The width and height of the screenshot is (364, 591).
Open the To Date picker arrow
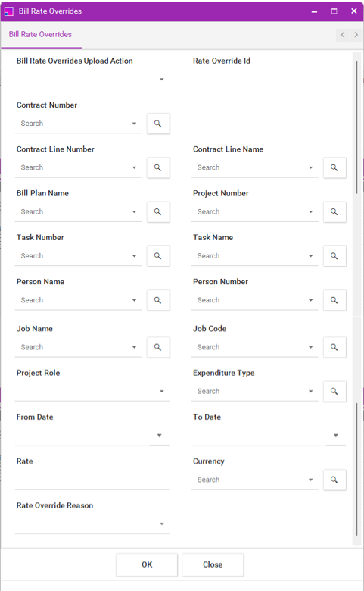coord(336,436)
